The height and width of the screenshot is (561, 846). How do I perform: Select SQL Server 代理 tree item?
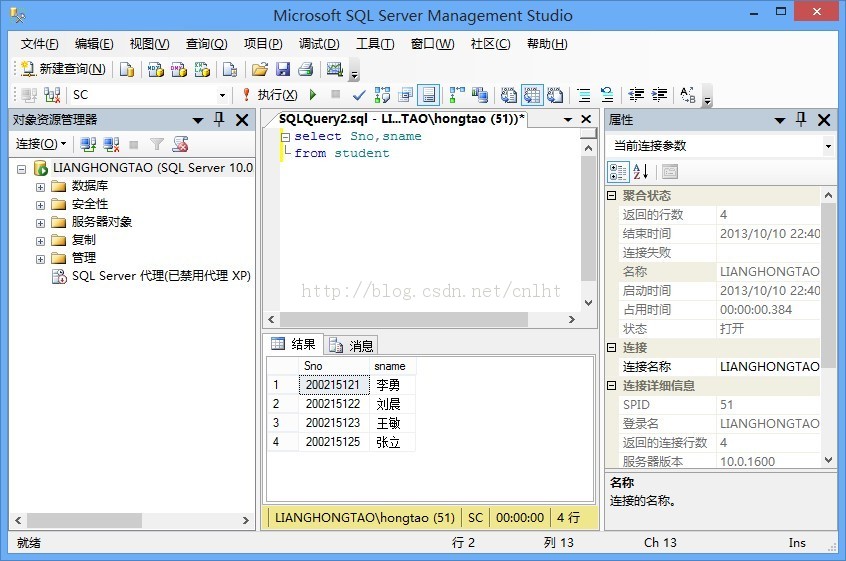pos(161,276)
